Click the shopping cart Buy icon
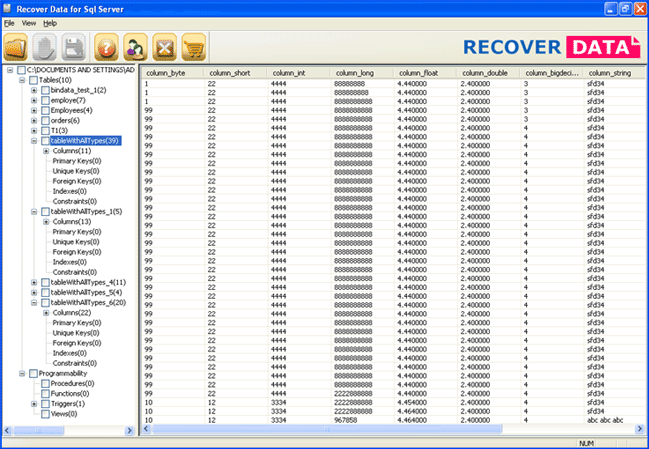The height and width of the screenshot is (449, 649). [x=190, y=47]
